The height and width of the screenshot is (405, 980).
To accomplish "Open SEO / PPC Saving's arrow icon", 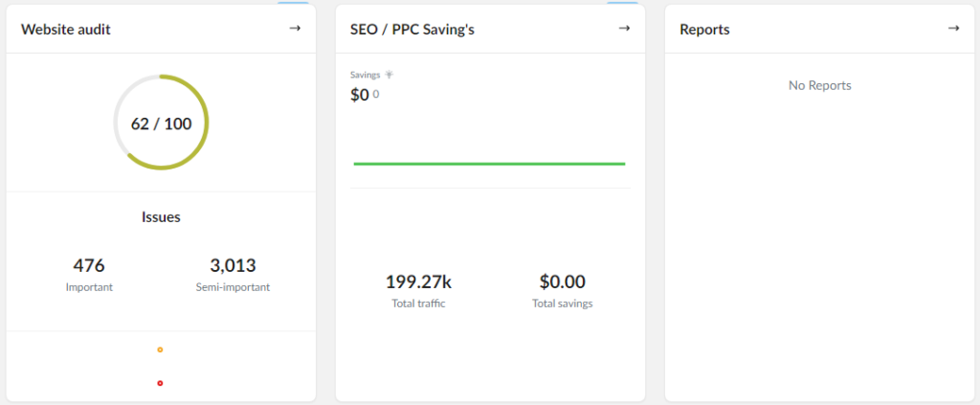I will [624, 29].
